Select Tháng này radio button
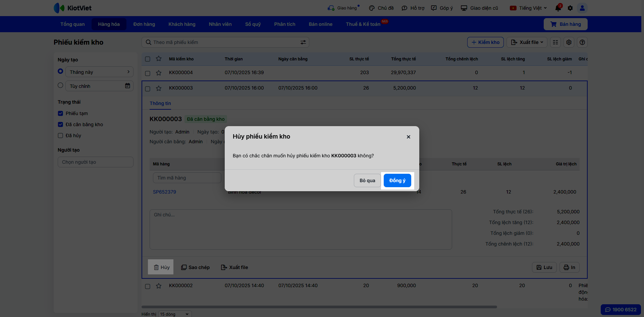The width and height of the screenshot is (644, 317). click(x=60, y=71)
